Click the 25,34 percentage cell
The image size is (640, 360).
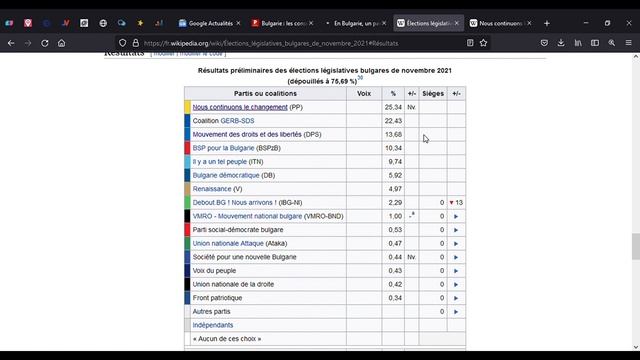[x=393, y=107]
